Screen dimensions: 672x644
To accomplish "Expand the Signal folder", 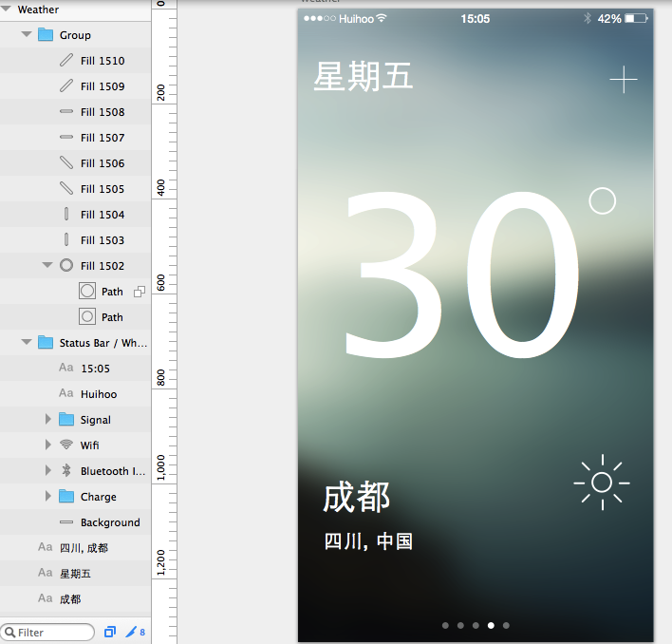I will coord(48,420).
